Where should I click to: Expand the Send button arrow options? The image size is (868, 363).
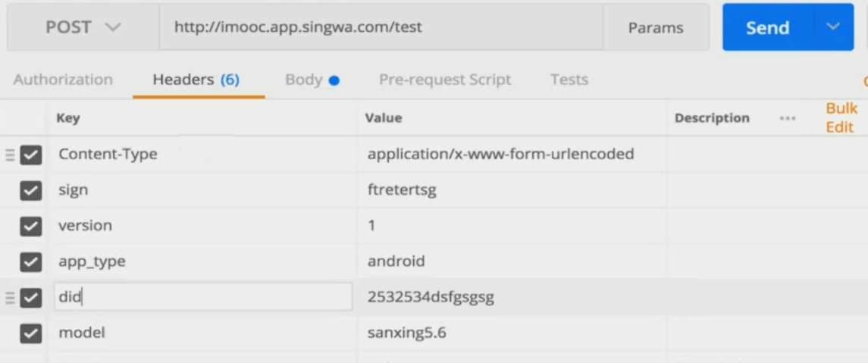point(833,27)
